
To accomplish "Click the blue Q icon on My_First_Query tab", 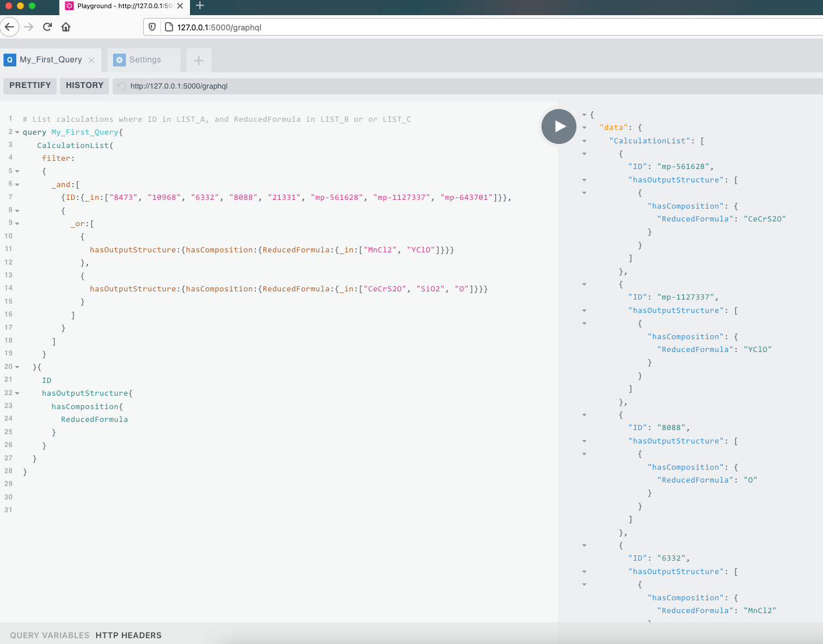I will coord(10,60).
